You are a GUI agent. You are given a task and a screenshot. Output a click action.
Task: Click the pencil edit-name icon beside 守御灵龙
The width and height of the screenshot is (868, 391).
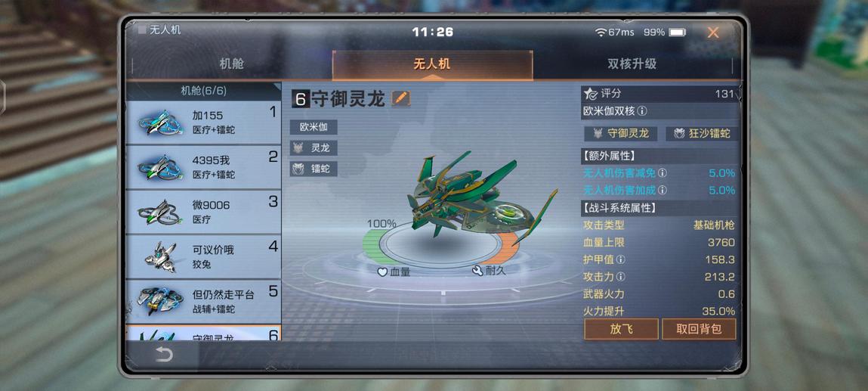(x=401, y=98)
